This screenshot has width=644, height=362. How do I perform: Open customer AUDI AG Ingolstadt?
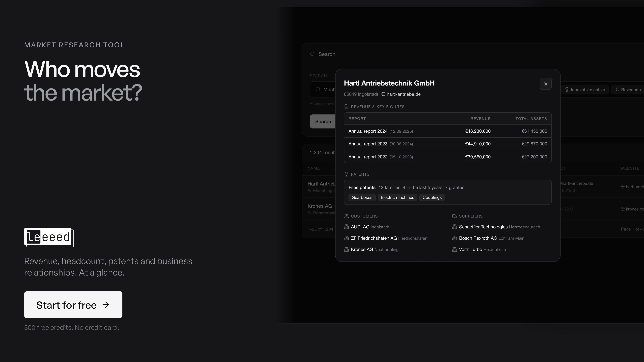pyautogui.click(x=370, y=227)
